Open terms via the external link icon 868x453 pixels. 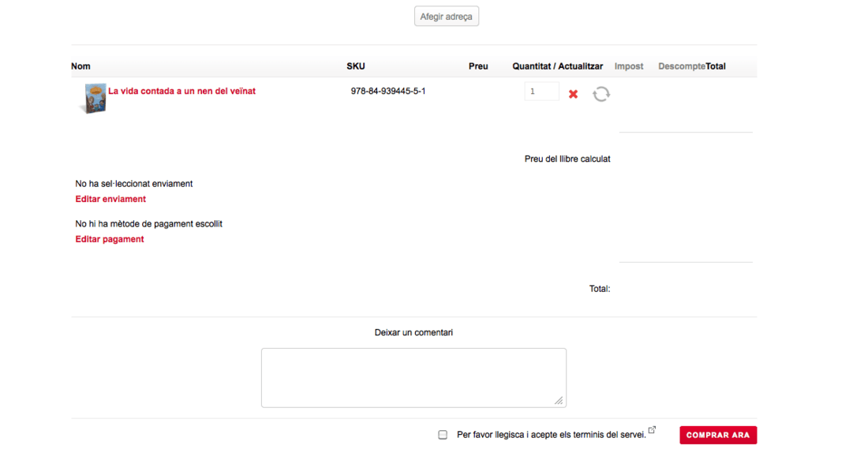coord(652,430)
